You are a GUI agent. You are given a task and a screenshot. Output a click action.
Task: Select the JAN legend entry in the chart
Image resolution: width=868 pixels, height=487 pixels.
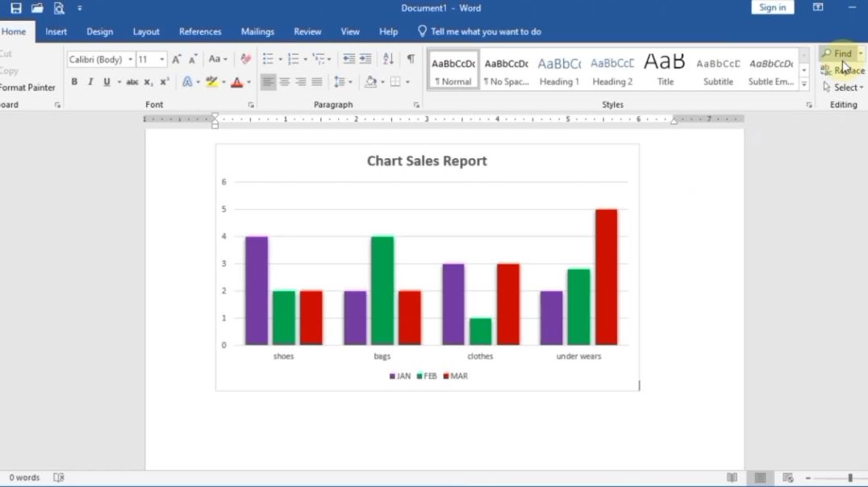[x=400, y=376]
